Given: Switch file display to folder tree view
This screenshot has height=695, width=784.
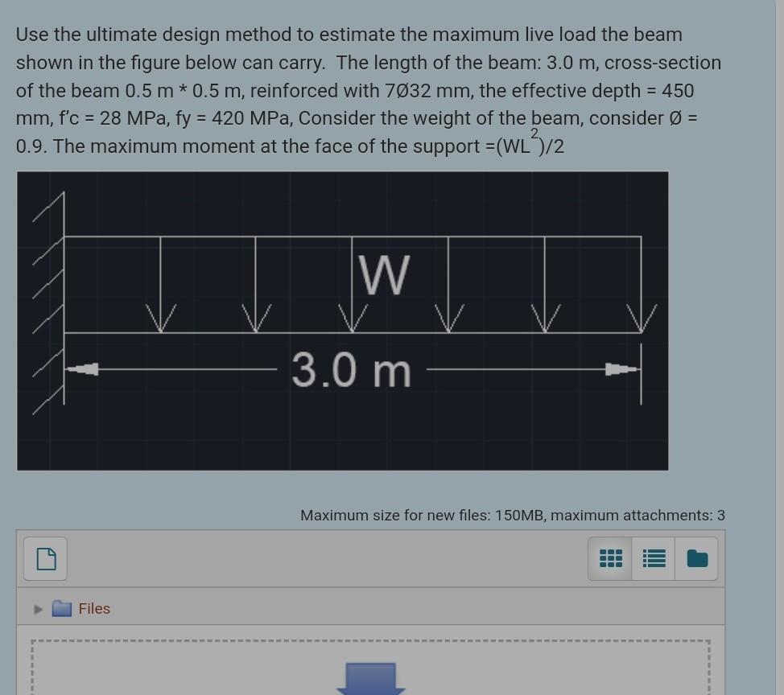Looking at the screenshot, I should 695,558.
